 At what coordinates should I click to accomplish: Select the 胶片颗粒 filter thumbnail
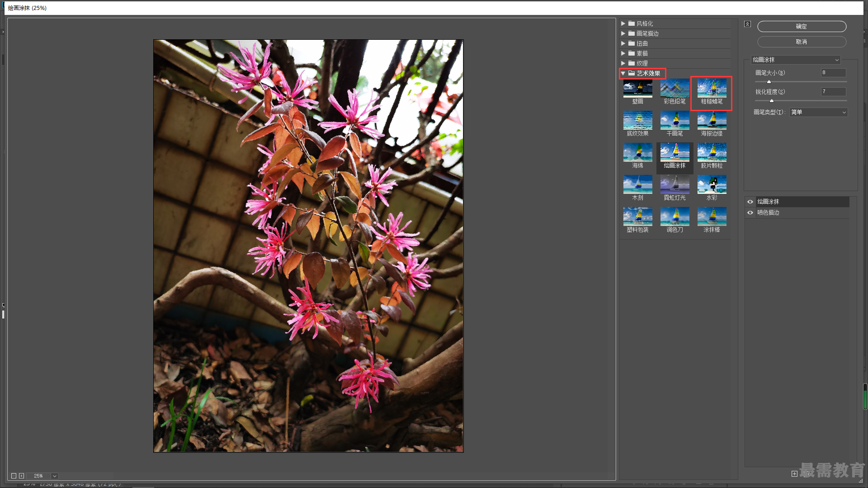point(712,153)
